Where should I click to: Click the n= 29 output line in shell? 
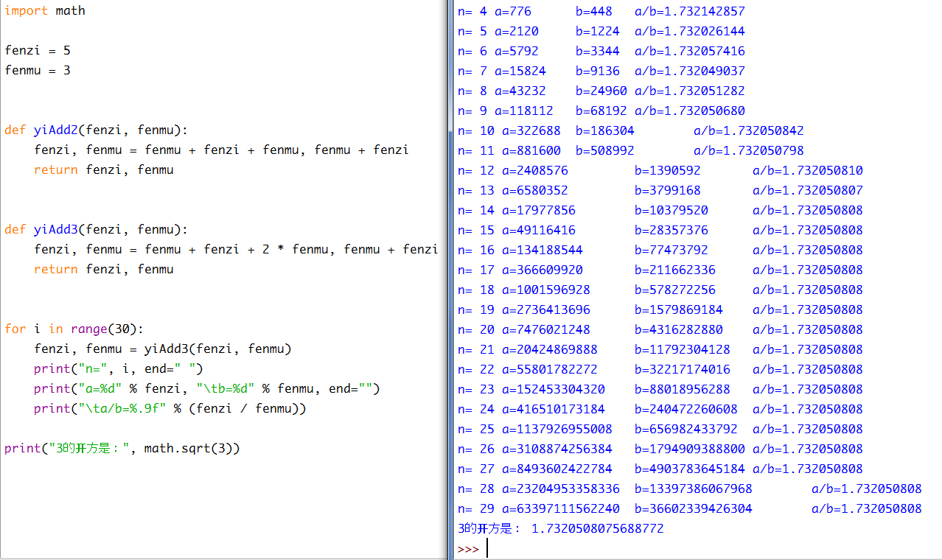[689, 509]
